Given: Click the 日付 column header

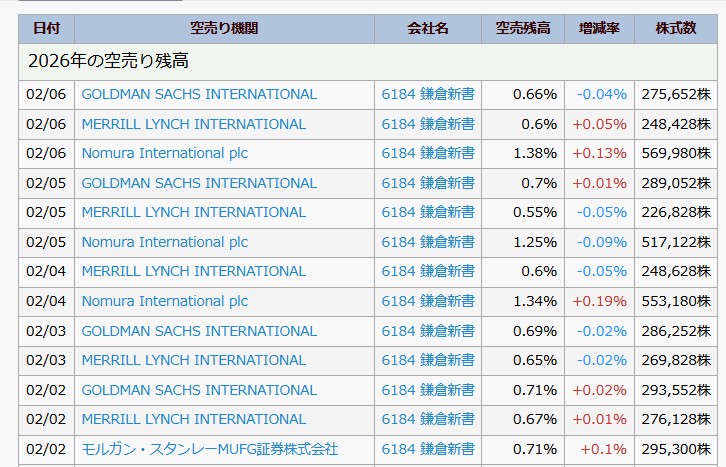Looking at the screenshot, I should [x=46, y=28].
